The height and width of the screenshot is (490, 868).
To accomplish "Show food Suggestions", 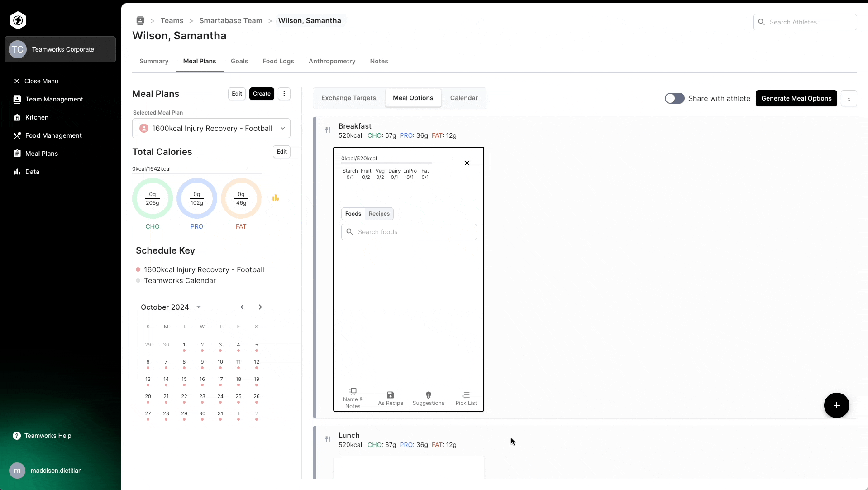I will click(429, 399).
